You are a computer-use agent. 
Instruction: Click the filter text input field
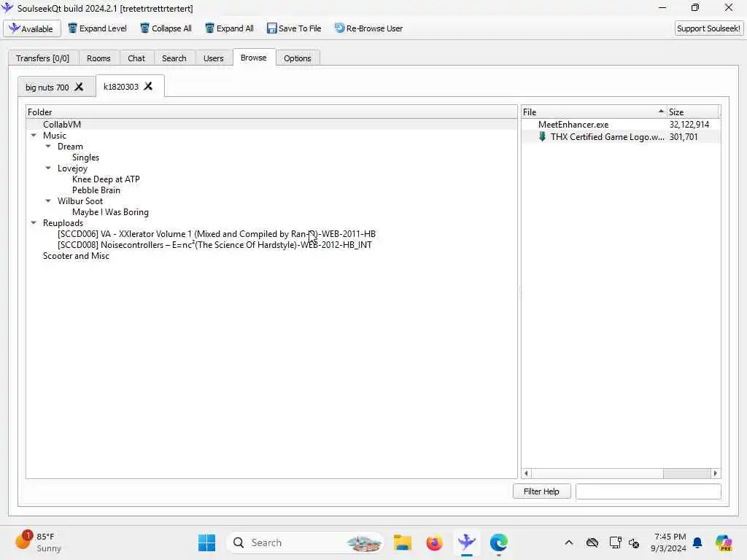point(649,491)
